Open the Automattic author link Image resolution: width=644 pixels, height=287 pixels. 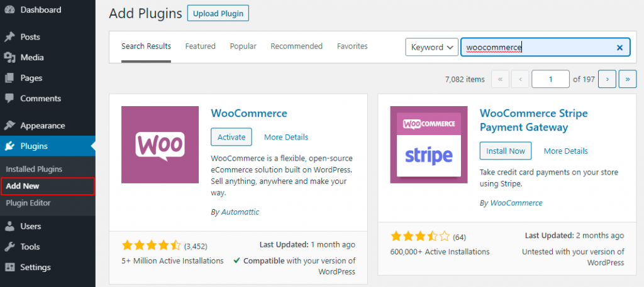click(240, 212)
